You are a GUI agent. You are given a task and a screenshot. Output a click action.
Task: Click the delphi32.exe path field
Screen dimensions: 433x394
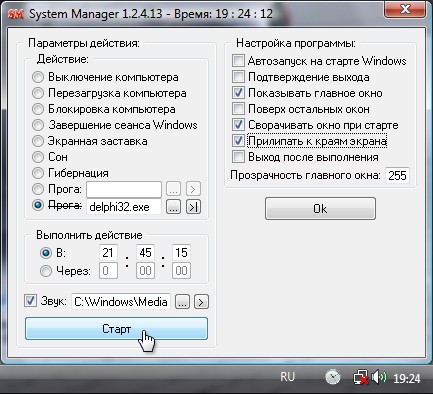tap(124, 207)
